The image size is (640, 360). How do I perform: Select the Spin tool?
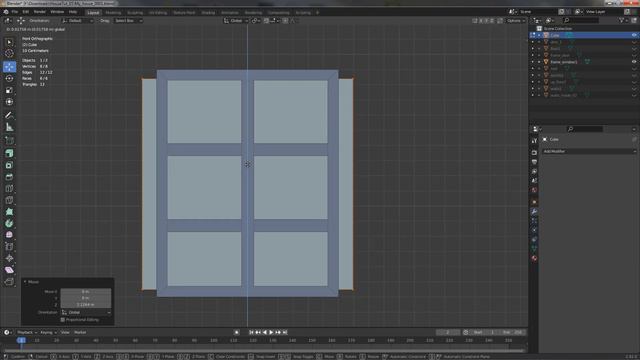pyautogui.click(x=9, y=224)
